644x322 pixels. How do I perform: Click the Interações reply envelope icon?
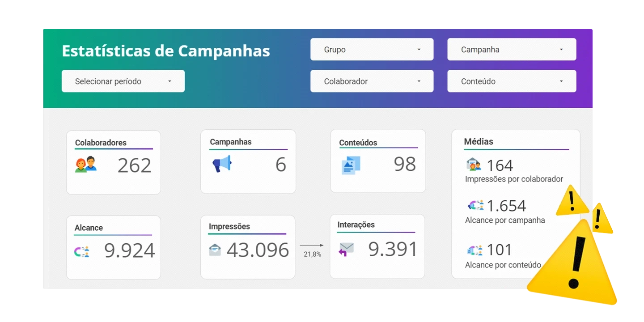(x=346, y=249)
